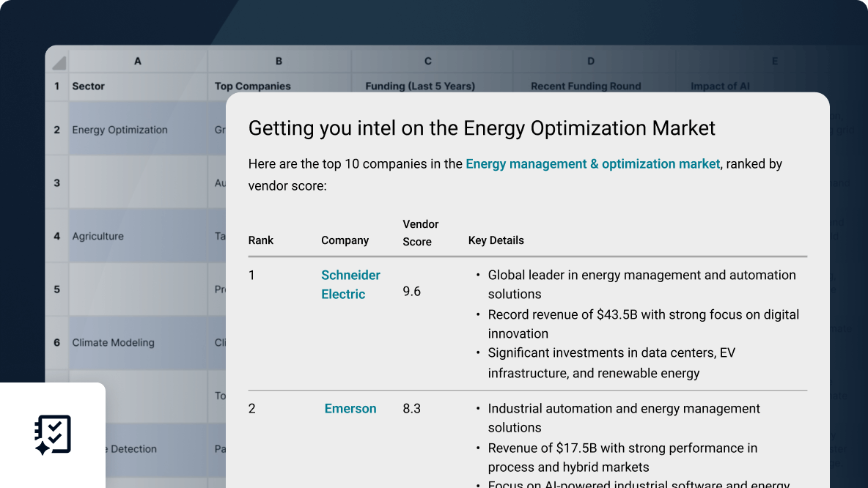This screenshot has height=488, width=868.
Task: Select row 4 header
Action: pos(57,236)
